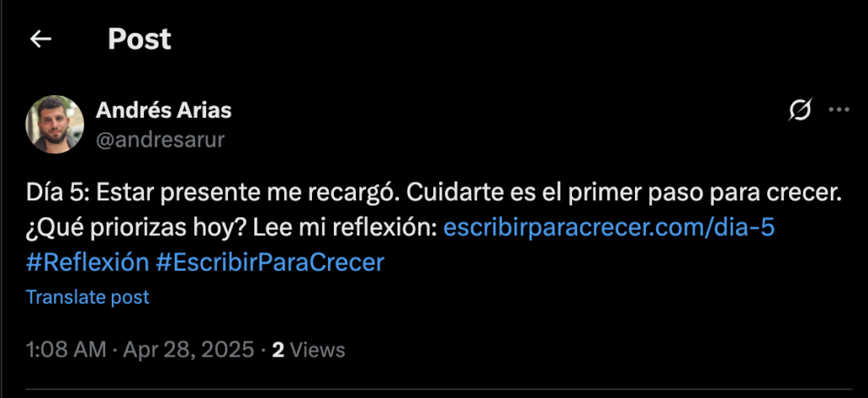Select the Post header title
Image resolution: width=868 pixels, height=398 pixels.
(x=140, y=39)
